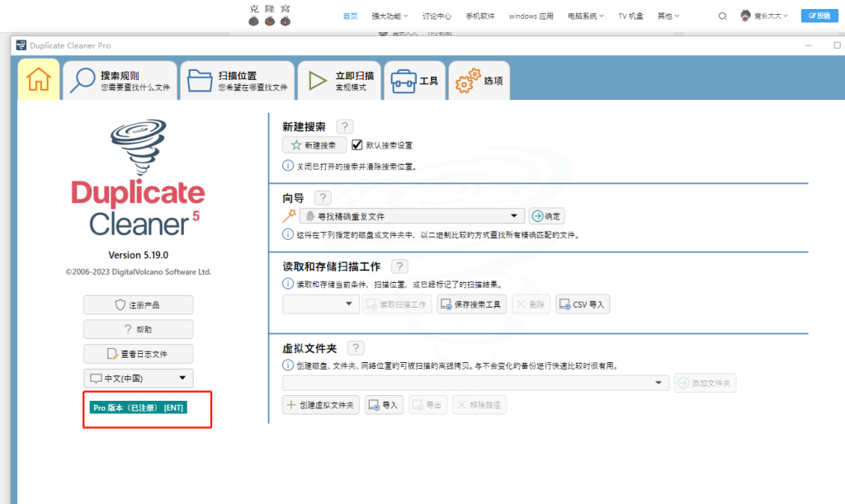Click the virtual folder 导出 export button
This screenshot has width=845, height=504.
coord(428,405)
